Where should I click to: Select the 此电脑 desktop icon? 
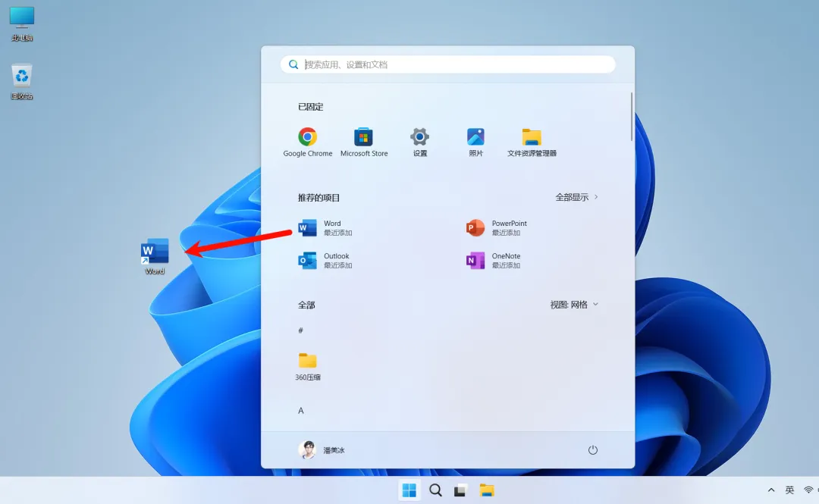(22, 24)
